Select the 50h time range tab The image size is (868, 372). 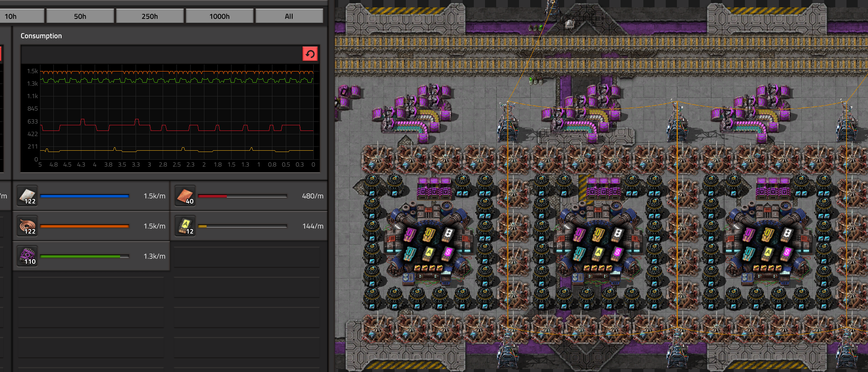pyautogui.click(x=80, y=16)
